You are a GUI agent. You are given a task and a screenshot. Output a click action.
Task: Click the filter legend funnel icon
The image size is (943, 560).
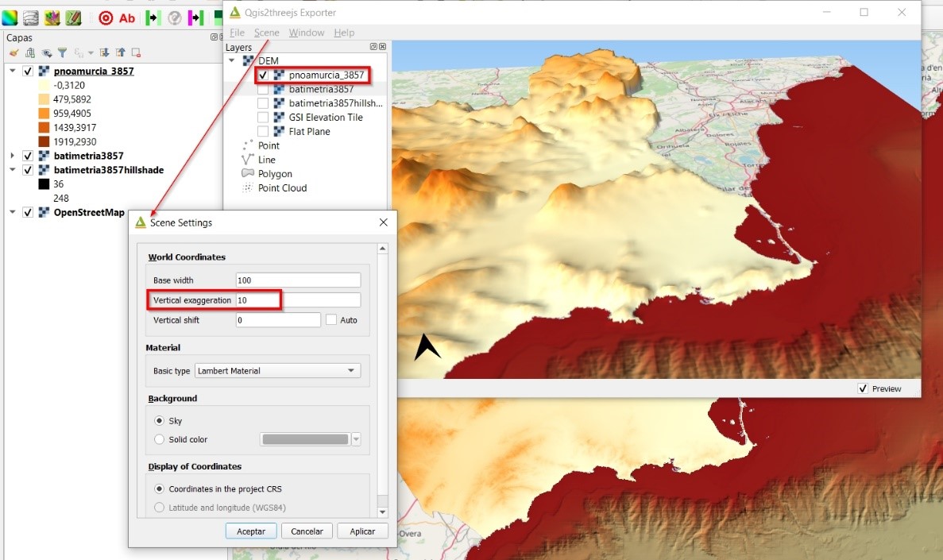tap(63, 53)
